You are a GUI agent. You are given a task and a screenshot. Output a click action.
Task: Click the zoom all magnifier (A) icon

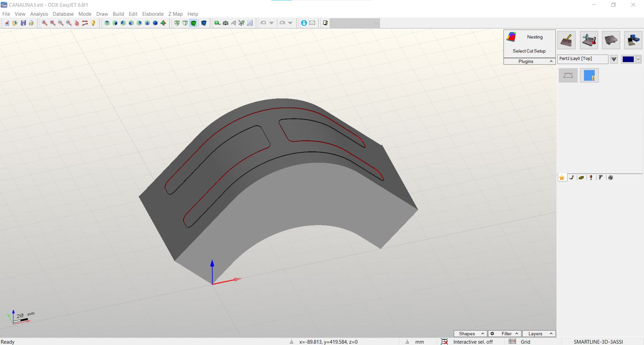(45, 23)
